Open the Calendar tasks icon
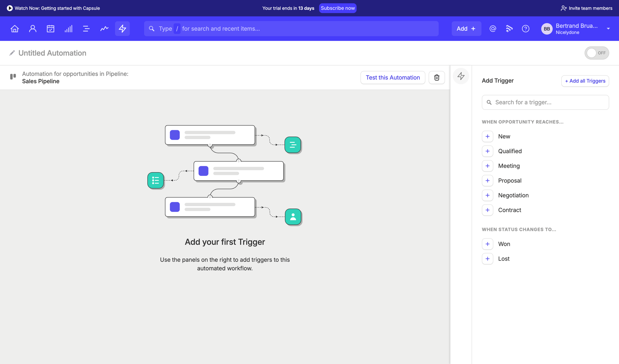This screenshot has height=364, width=619. [x=51, y=29]
